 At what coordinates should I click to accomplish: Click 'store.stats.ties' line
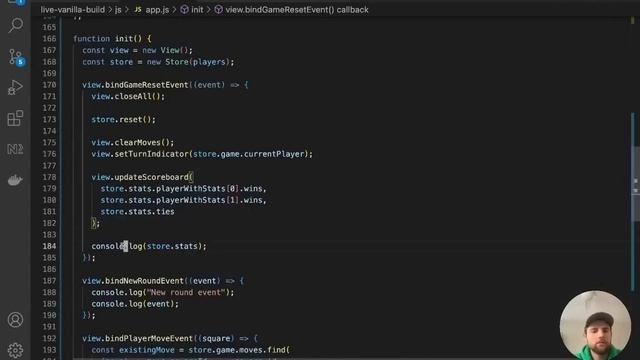[x=138, y=212]
